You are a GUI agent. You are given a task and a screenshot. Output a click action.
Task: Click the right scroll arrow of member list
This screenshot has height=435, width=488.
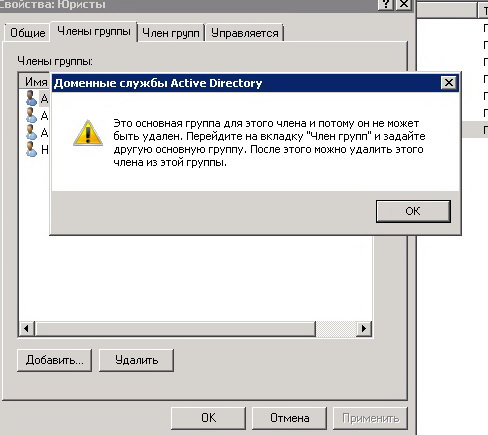coord(364,329)
